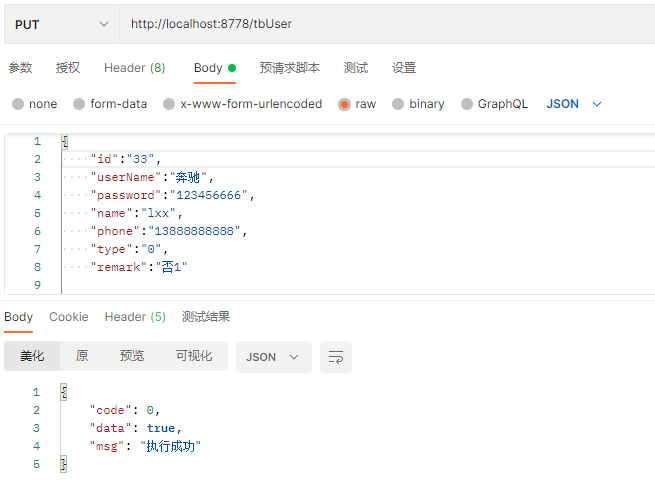The width and height of the screenshot is (655, 491).
Task: Click the request URL field
Action: click(x=387, y=24)
